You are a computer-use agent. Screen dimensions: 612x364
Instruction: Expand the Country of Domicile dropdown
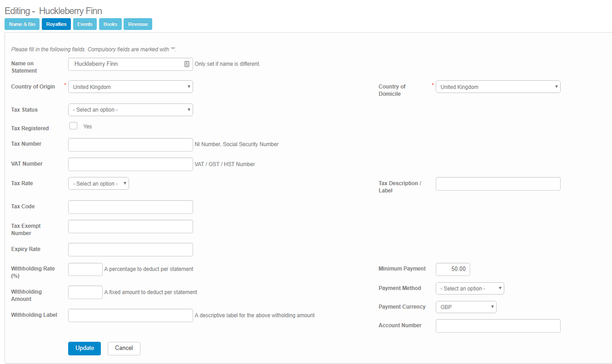[x=498, y=87]
